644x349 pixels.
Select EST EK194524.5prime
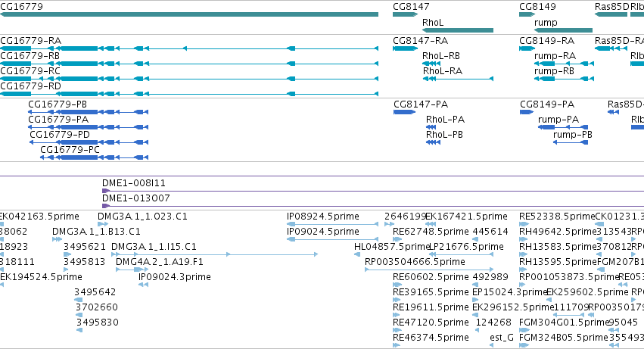coord(2,285)
